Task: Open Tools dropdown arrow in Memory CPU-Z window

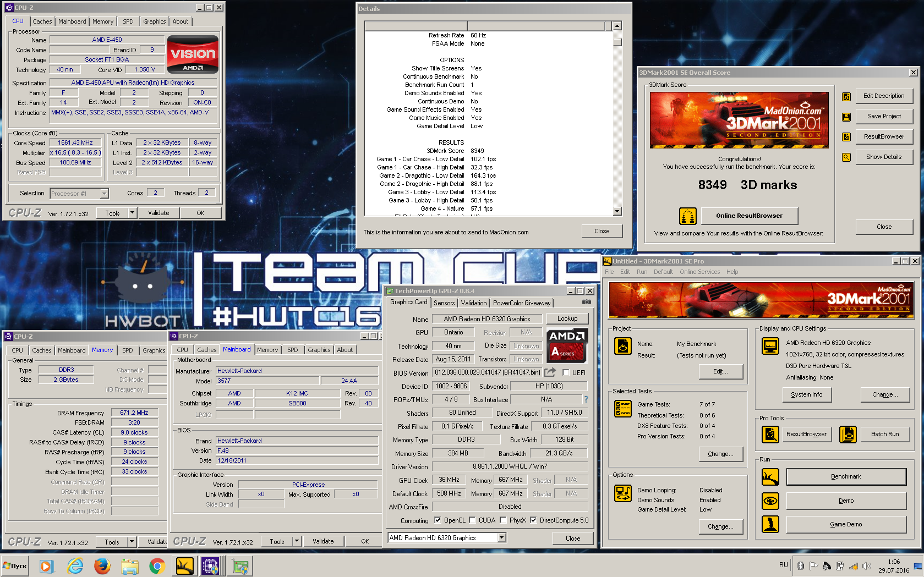Action: [132, 542]
